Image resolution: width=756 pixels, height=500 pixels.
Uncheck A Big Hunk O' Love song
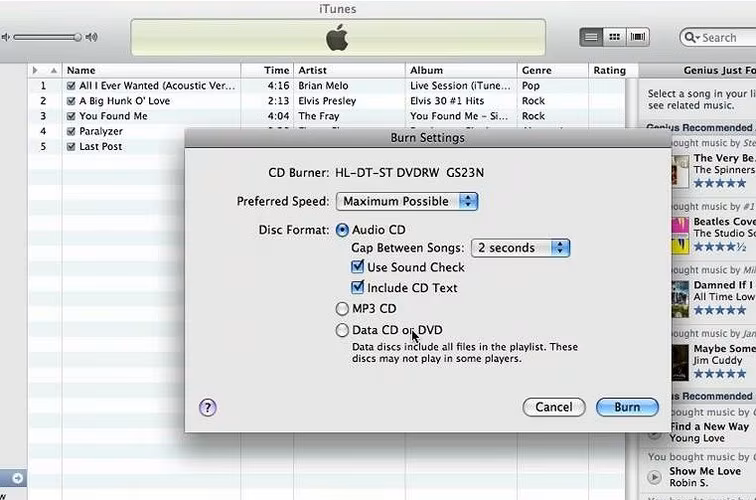(71, 101)
